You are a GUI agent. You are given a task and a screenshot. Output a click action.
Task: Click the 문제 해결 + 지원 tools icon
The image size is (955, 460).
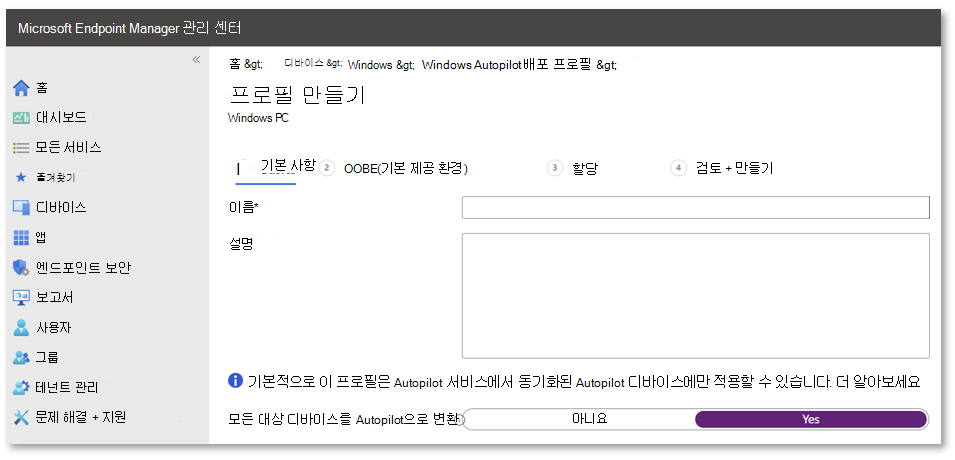(x=21, y=417)
